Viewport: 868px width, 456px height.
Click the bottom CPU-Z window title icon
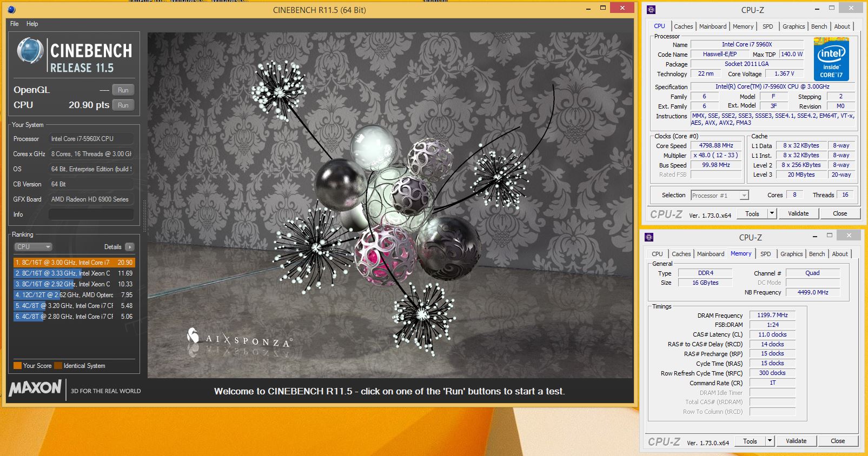click(649, 237)
